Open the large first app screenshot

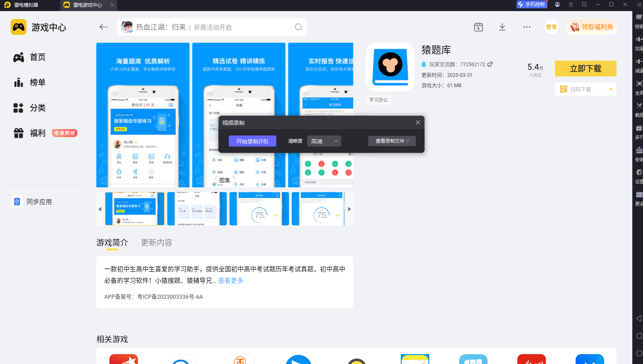(143, 115)
